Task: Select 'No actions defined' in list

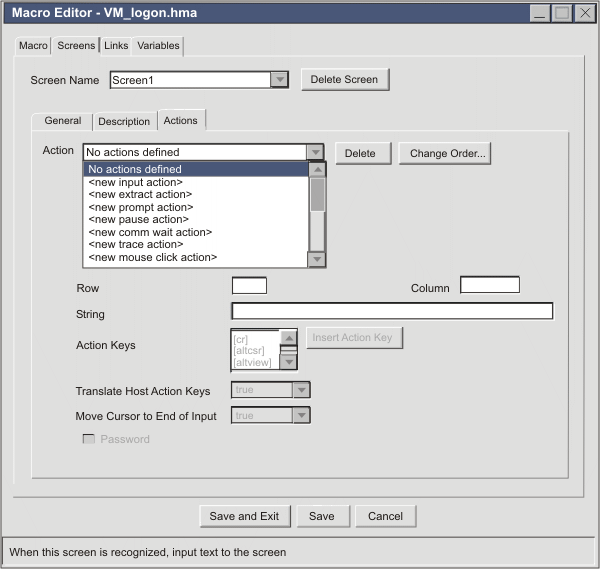Action: 196,169
